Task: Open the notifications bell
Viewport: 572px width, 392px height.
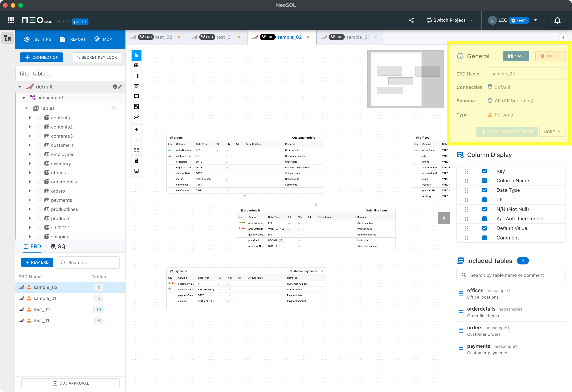Action: coord(558,20)
